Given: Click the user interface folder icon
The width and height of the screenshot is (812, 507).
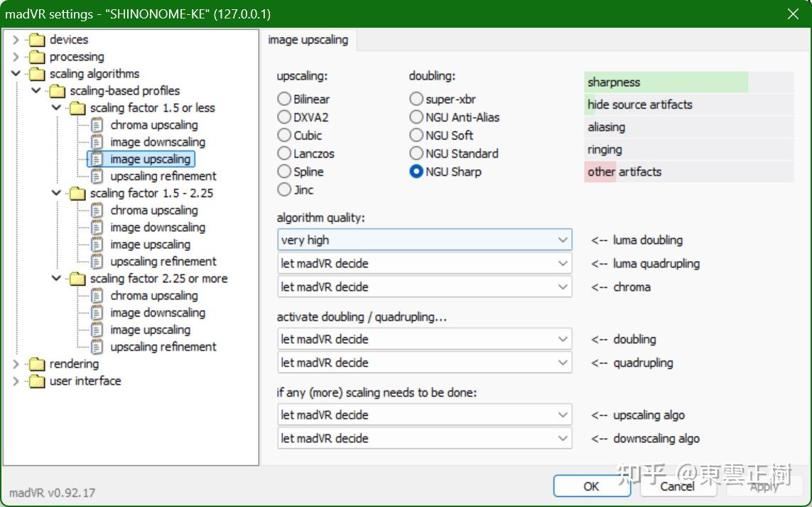Looking at the screenshot, I should 37,382.
